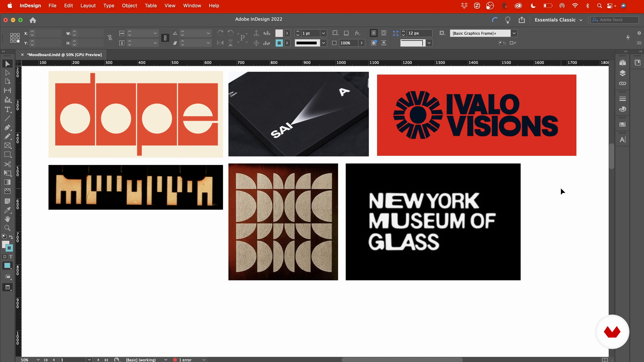
Task: Select the Hand tool
Action: click(8, 219)
